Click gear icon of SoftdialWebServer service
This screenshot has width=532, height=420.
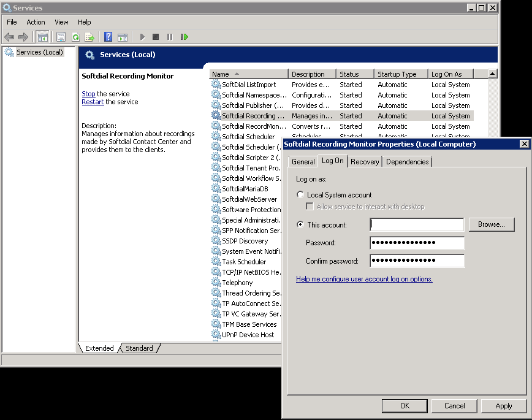click(216, 199)
